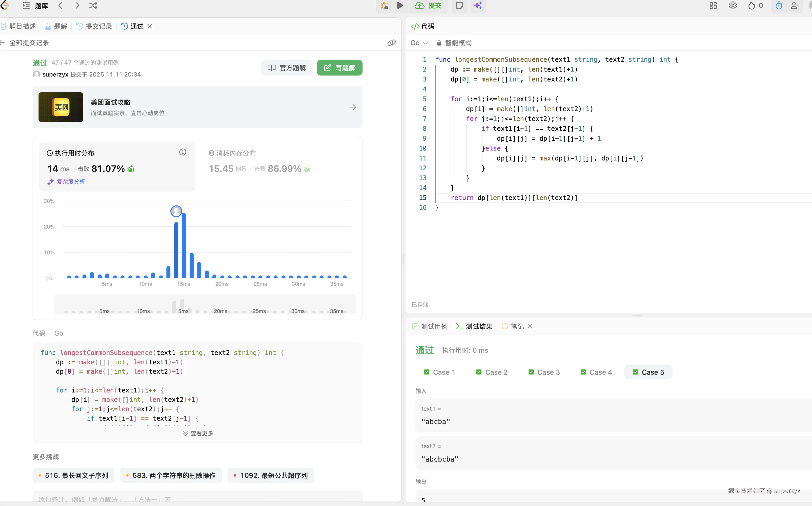This screenshot has height=506, width=812.
Task: Click the run code play icon
Action: (400, 6)
